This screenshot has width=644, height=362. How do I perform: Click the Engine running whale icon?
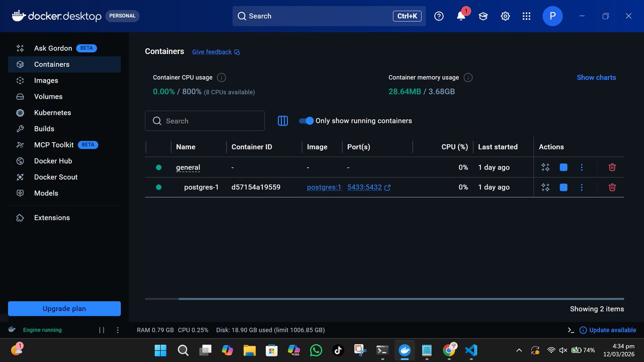(12, 330)
